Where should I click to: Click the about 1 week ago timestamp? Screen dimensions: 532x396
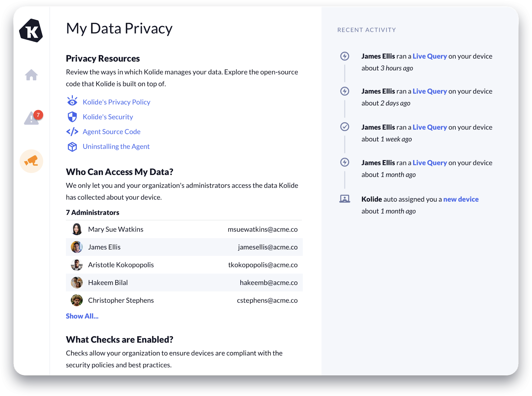[x=386, y=139]
